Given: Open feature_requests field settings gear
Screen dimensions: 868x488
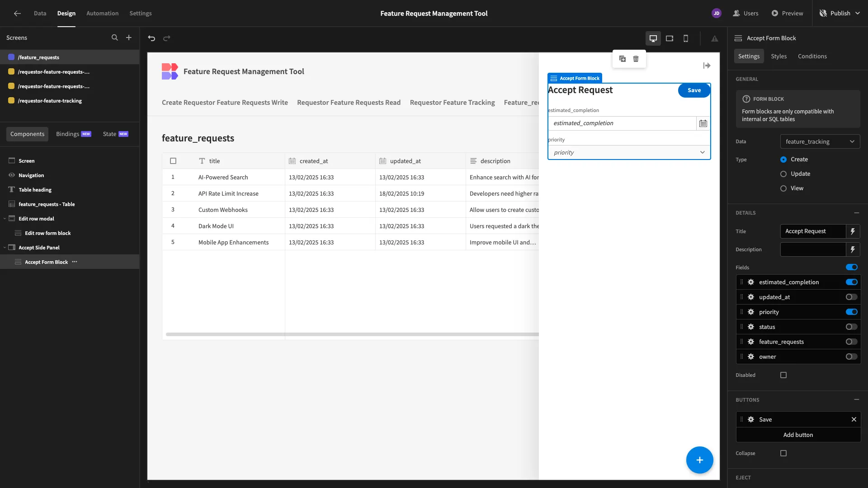Looking at the screenshot, I should click(751, 342).
